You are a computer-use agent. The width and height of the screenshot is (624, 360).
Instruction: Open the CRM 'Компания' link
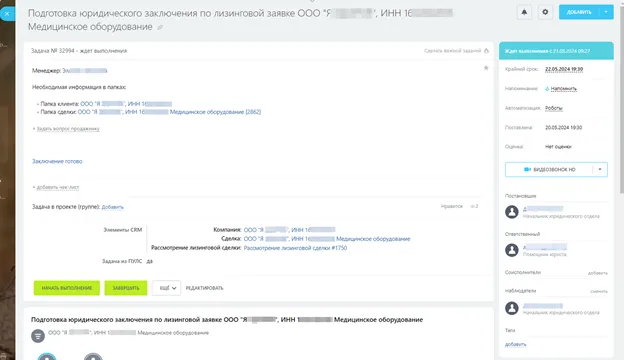[289, 230]
